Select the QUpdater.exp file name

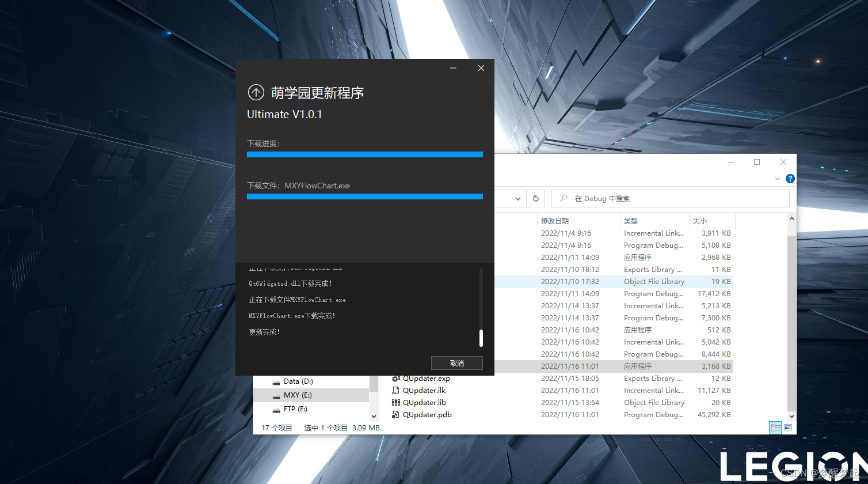point(427,379)
